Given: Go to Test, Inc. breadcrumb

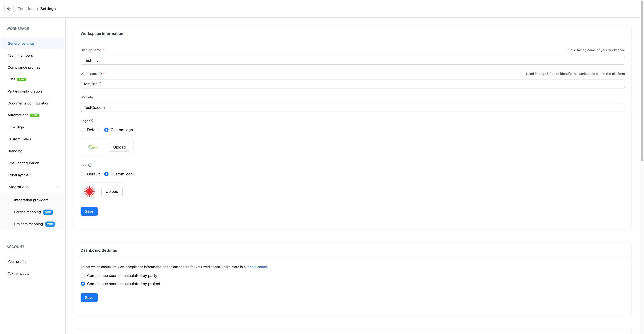Looking at the screenshot, I should (x=26, y=9).
